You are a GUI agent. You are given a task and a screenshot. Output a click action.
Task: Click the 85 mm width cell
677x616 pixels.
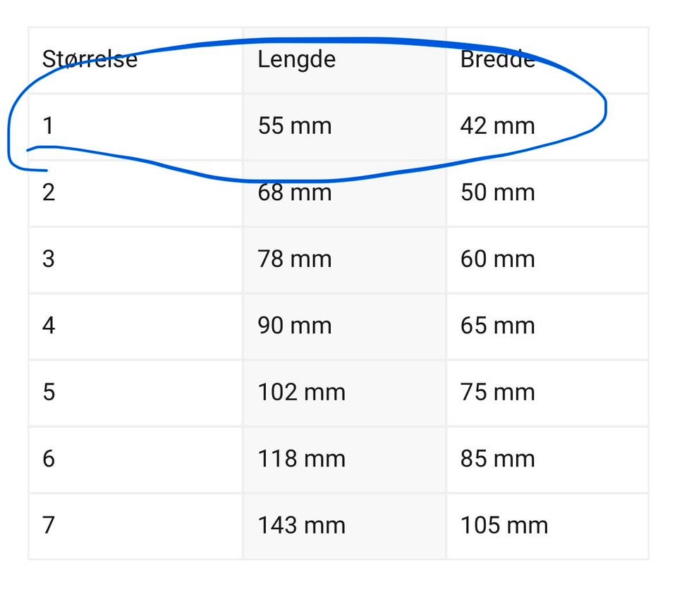[x=547, y=460]
